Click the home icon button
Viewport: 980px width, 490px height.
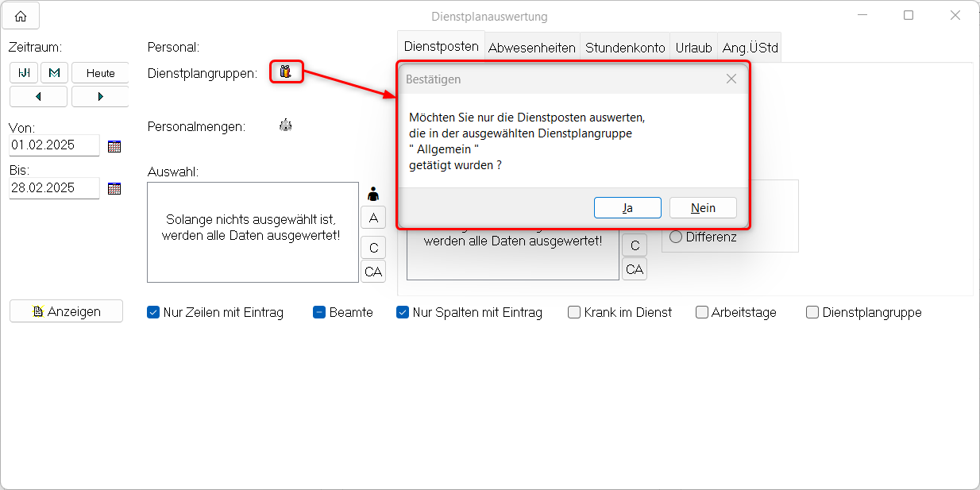21,16
